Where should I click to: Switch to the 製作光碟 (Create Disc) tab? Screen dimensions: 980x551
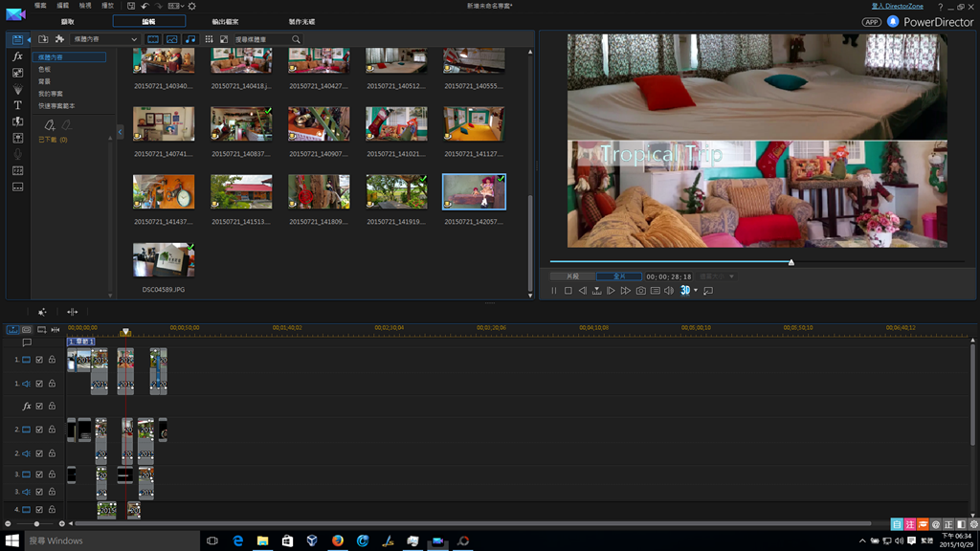pyautogui.click(x=301, y=22)
